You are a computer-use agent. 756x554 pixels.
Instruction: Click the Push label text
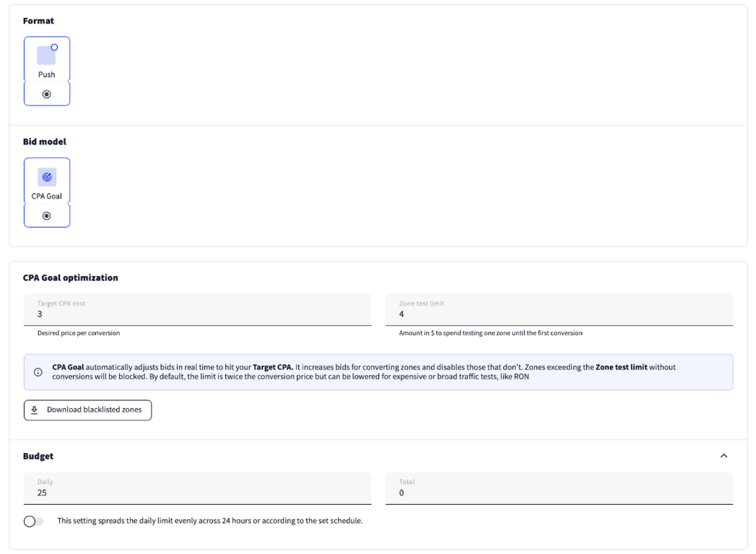tap(46, 74)
